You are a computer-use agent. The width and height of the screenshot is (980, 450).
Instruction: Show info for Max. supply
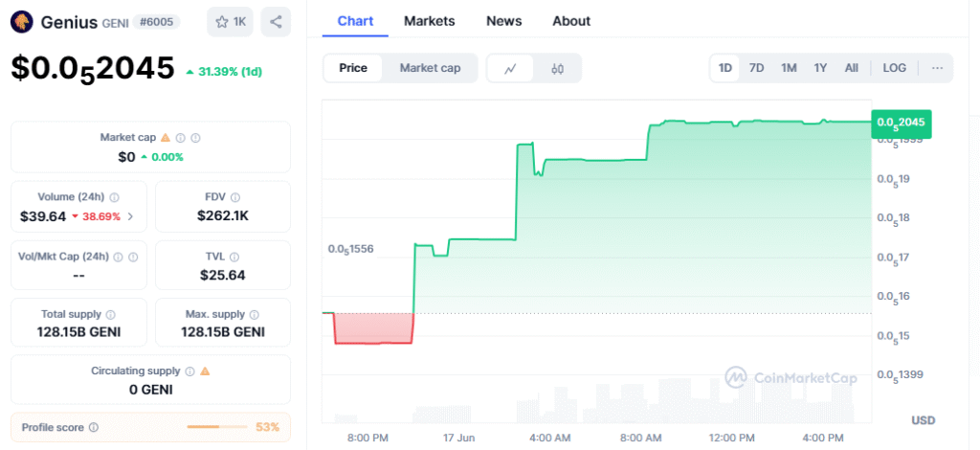[255, 314]
